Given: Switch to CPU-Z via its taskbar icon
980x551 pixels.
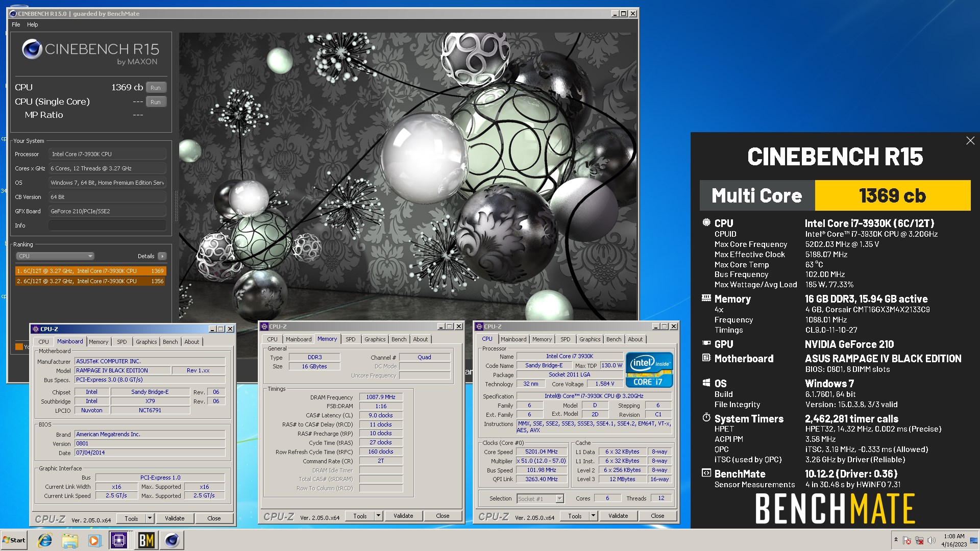Looking at the screenshot, I should (x=119, y=540).
